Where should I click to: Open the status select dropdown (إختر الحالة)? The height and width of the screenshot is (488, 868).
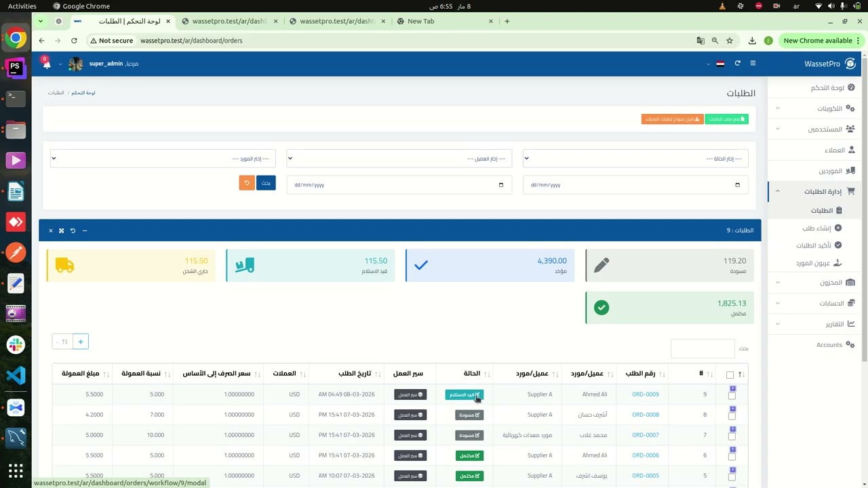(635, 159)
